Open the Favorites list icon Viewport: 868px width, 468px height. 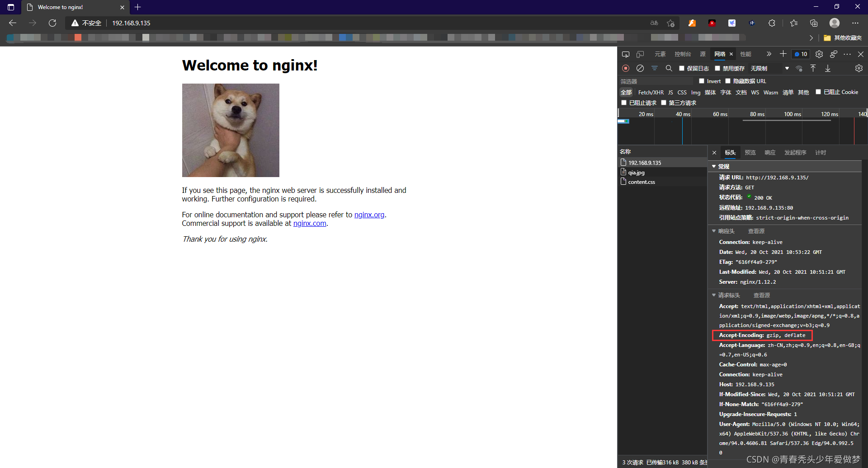coord(794,23)
